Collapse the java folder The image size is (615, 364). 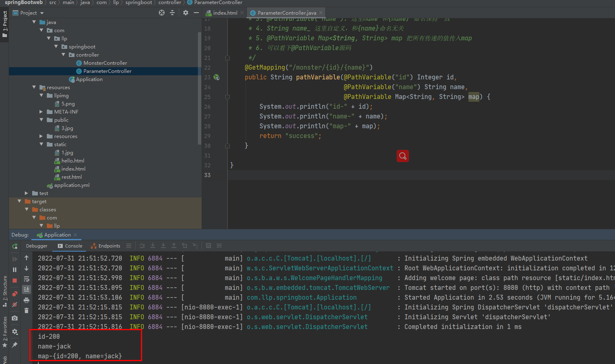tap(34, 22)
